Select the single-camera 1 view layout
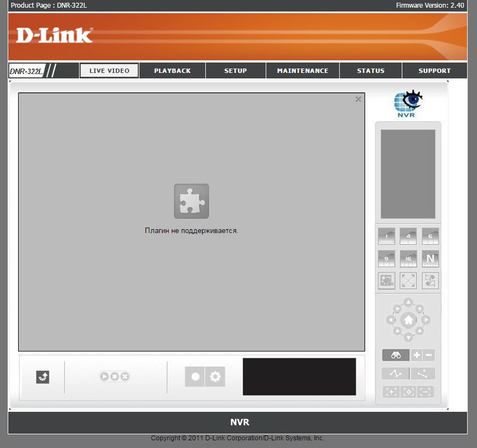This screenshot has width=477, height=448. pyautogui.click(x=386, y=236)
